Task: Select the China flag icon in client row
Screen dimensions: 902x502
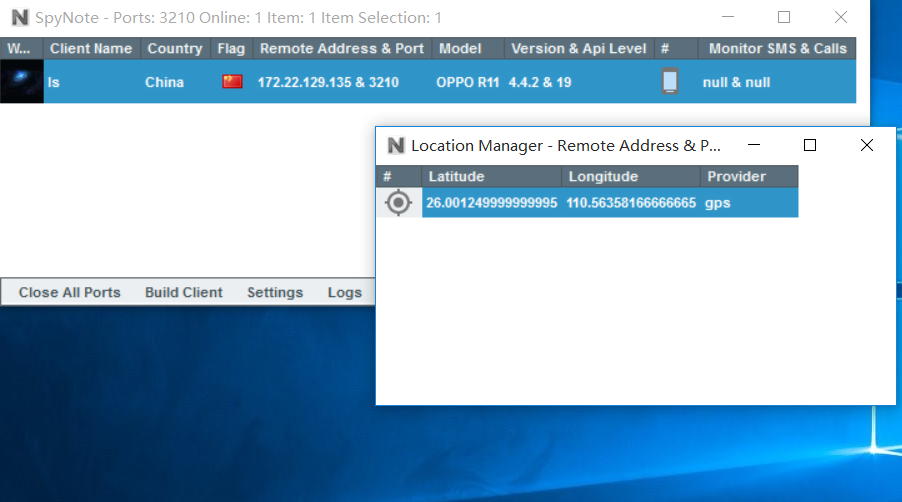Action: (x=232, y=82)
